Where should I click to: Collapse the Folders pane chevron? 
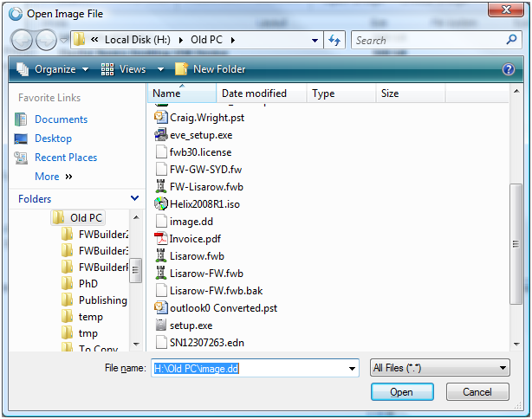(134, 198)
